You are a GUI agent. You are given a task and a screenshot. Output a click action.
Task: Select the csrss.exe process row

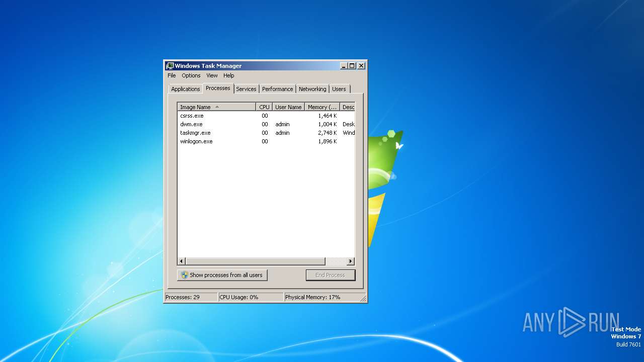[266, 116]
